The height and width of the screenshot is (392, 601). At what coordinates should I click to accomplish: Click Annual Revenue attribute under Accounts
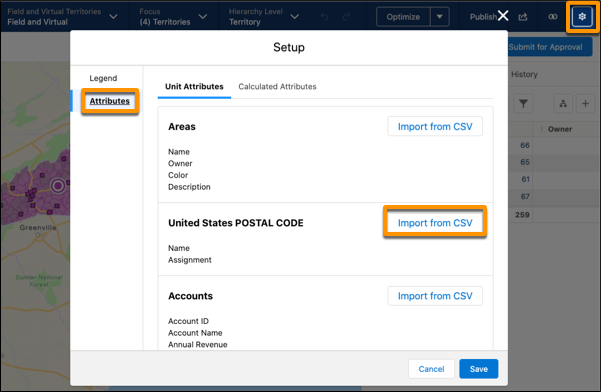point(198,344)
